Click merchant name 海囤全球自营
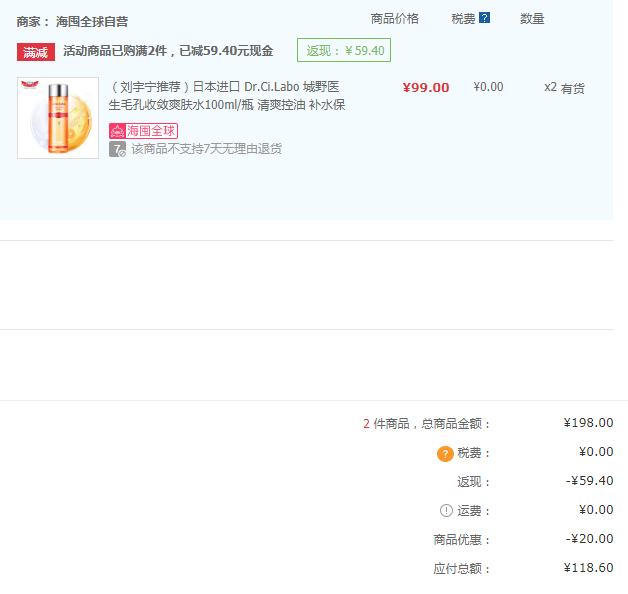 pyautogui.click(x=92, y=22)
